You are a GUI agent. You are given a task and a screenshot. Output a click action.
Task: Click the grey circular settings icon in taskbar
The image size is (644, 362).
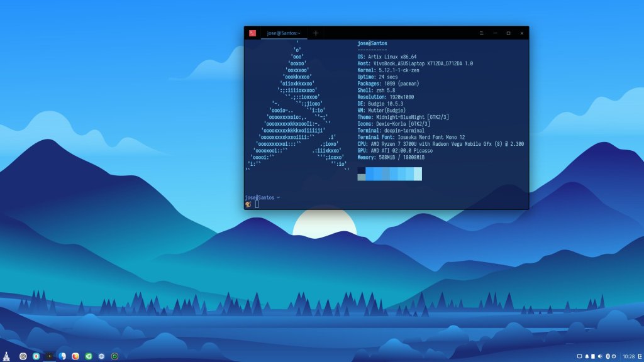[23, 356]
